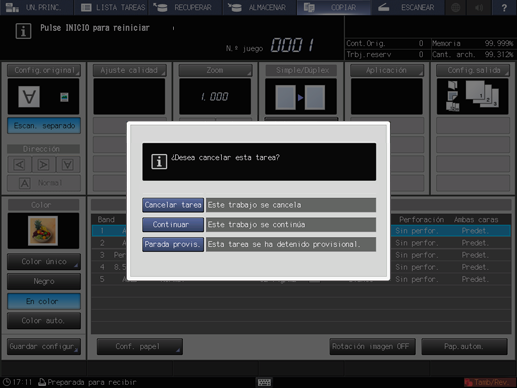The image size is (517, 388).
Task: Select the right-pointing original direction icon
Action: [x=44, y=164]
